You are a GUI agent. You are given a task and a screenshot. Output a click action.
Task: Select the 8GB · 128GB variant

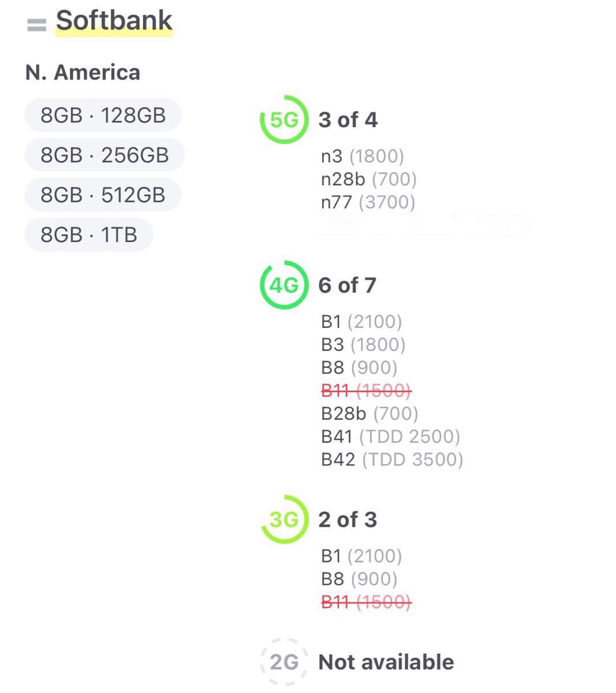103,115
